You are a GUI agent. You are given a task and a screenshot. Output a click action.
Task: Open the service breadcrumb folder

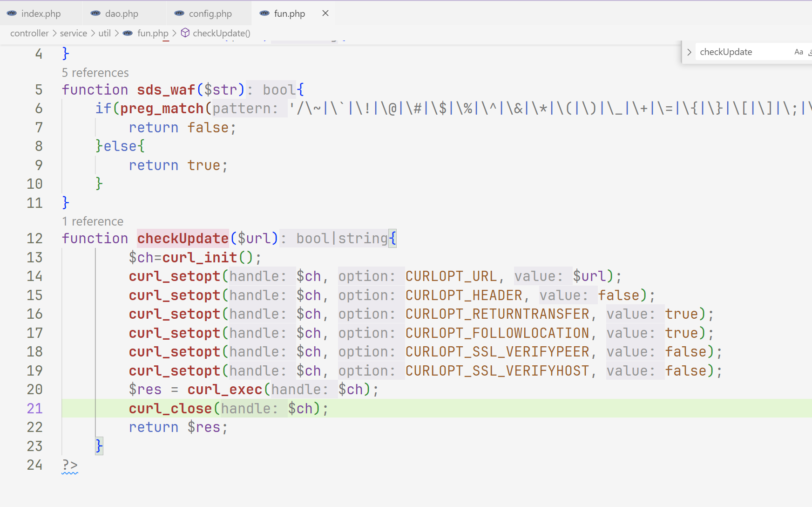coord(74,33)
